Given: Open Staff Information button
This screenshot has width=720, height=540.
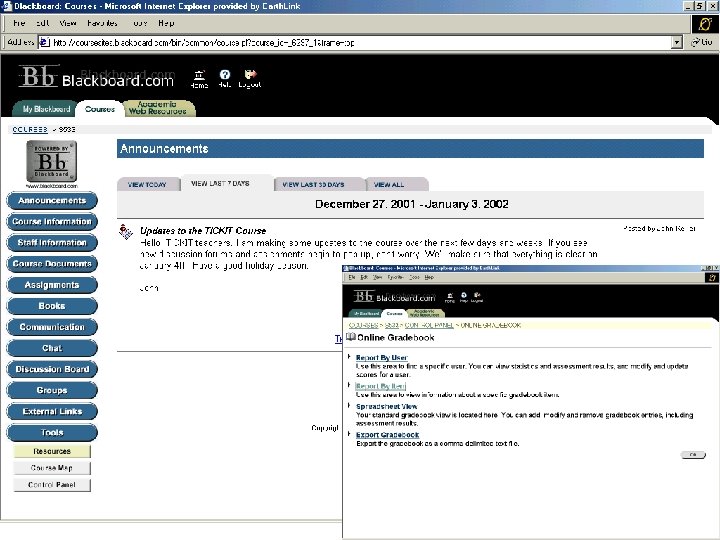Looking at the screenshot, I should pos(52,243).
